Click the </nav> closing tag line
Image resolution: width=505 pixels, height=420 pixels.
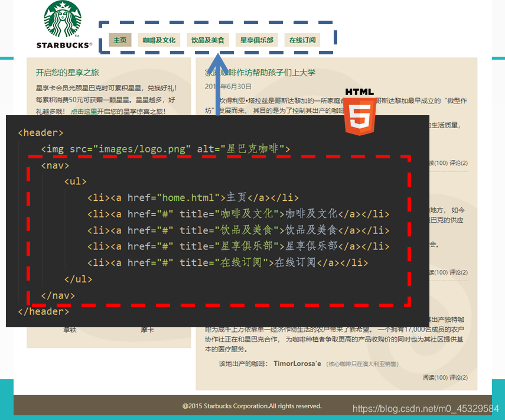click(58, 295)
